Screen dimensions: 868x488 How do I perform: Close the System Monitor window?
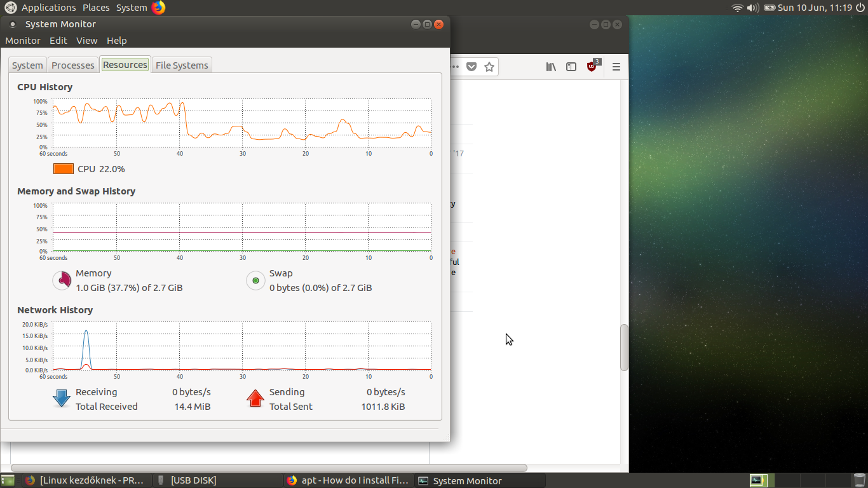(438, 24)
